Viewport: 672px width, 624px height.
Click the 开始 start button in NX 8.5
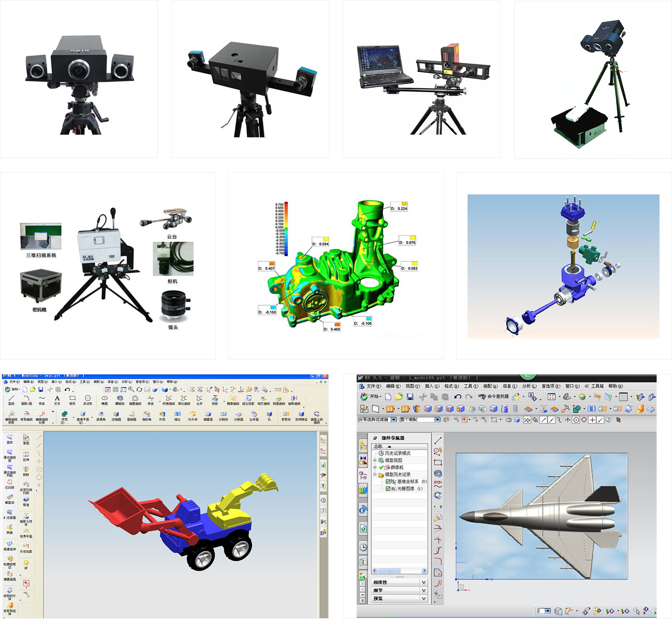coord(370,396)
